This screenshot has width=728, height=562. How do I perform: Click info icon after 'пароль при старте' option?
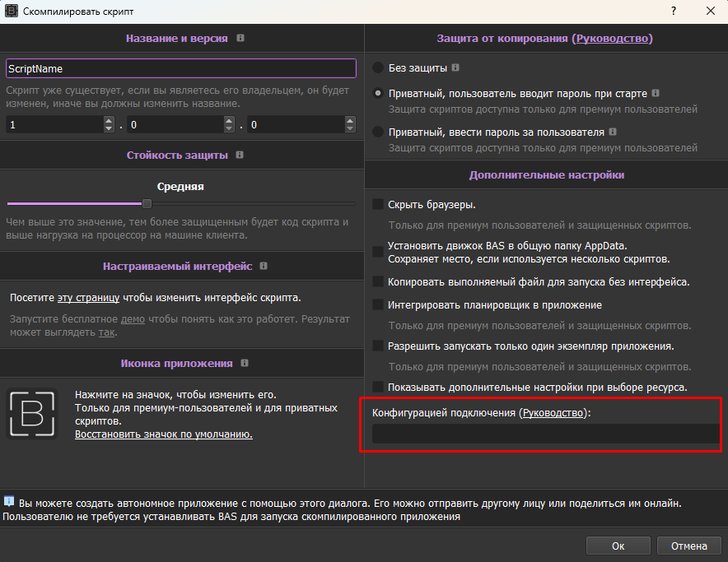tap(656, 94)
